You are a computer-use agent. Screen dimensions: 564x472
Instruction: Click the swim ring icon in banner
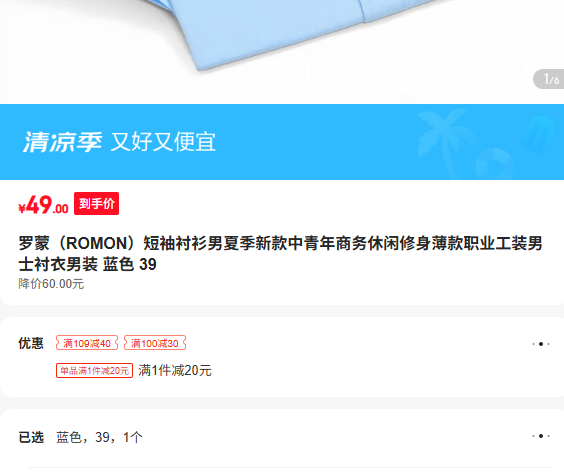[x=495, y=164]
